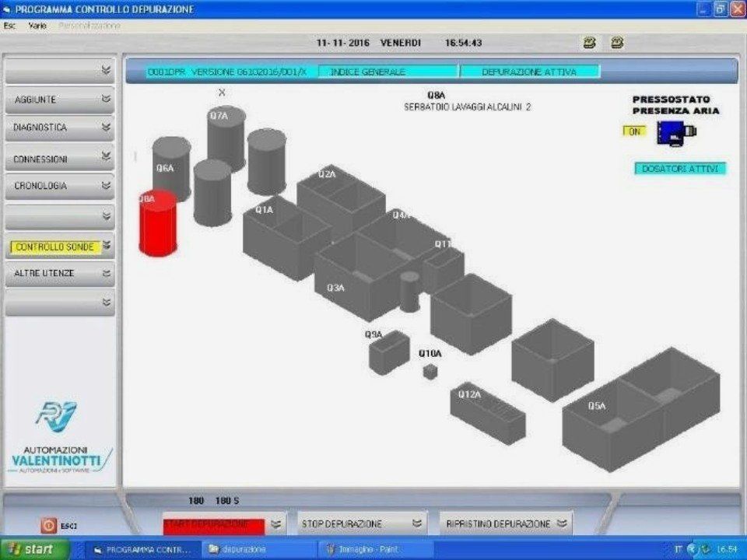Image resolution: width=747 pixels, height=560 pixels.
Task: Click the Q9A small tank
Action: click(389, 352)
